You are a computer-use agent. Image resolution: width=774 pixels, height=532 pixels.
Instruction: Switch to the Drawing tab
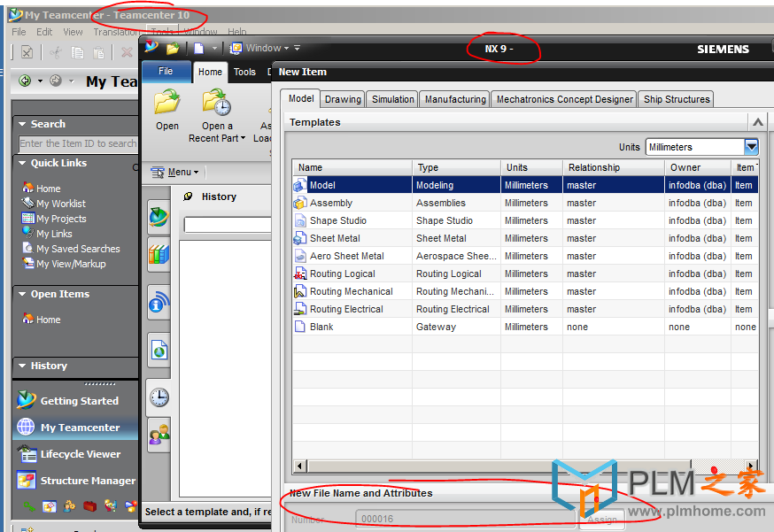tap(343, 99)
